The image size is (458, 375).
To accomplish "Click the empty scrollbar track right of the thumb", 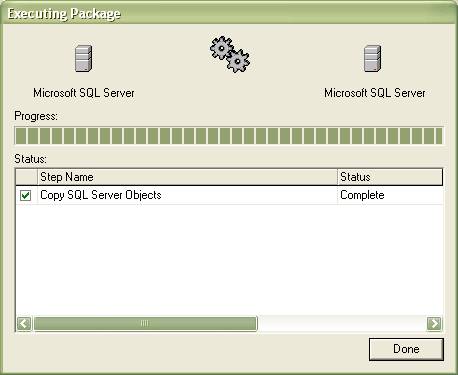I will click(x=342, y=323).
